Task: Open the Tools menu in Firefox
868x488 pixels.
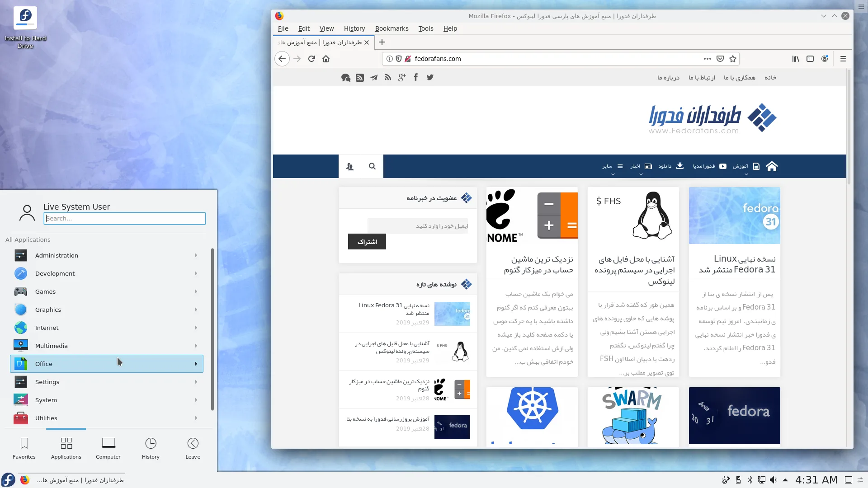Action: pyautogui.click(x=426, y=28)
